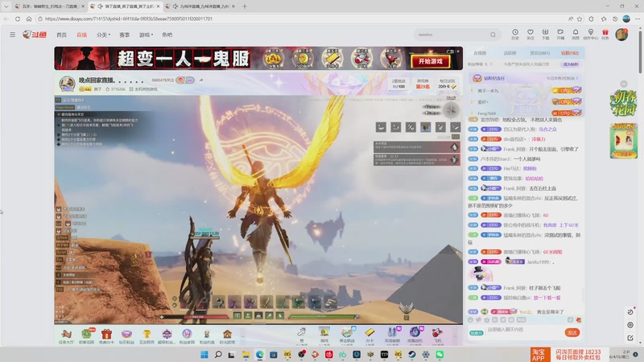Open Windows taskbar search
Screen dimensions: 644x362
pyautogui.click(x=218, y=354)
